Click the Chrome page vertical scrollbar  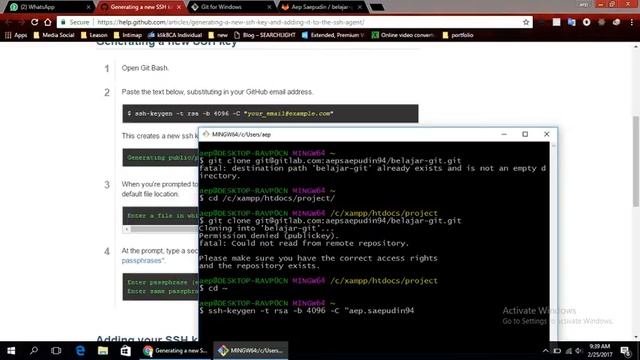pos(636,162)
